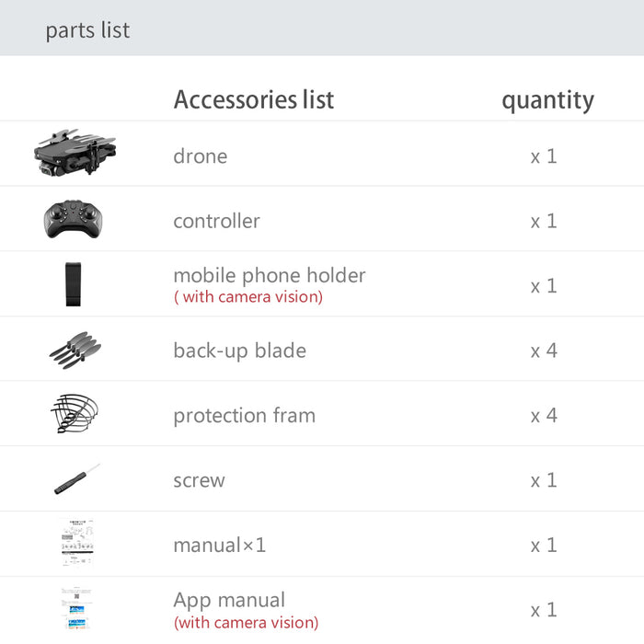Click 'mobile phone holder' text
644x644 pixels.
(x=269, y=275)
